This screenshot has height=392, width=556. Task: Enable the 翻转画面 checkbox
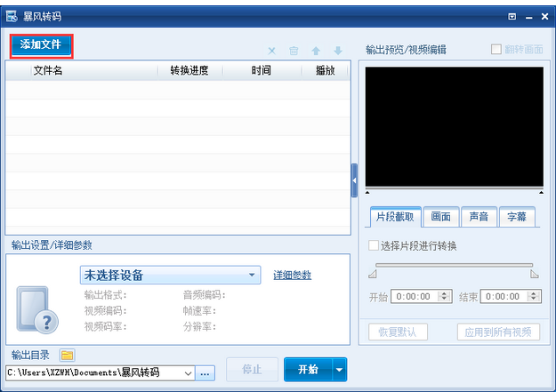click(x=496, y=49)
